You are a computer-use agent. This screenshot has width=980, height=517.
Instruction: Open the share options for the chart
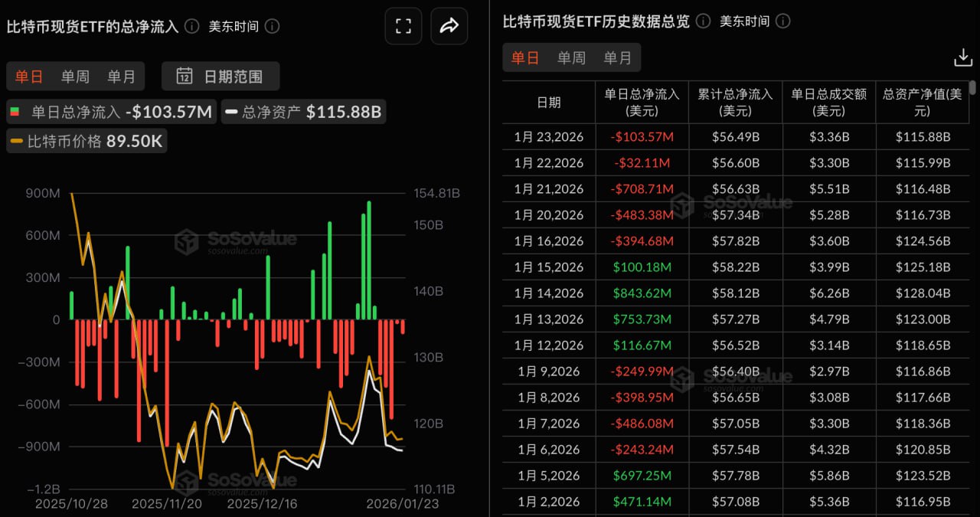coord(449,25)
